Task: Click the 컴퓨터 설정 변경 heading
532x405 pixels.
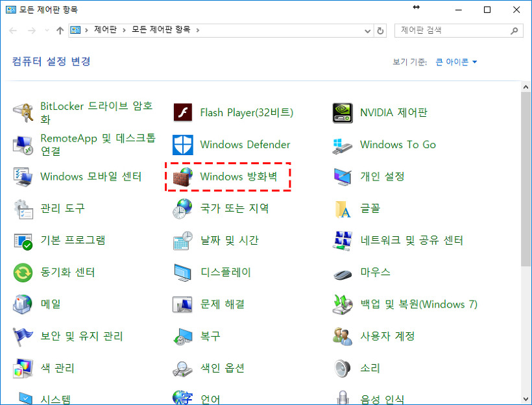Action: click(51, 62)
